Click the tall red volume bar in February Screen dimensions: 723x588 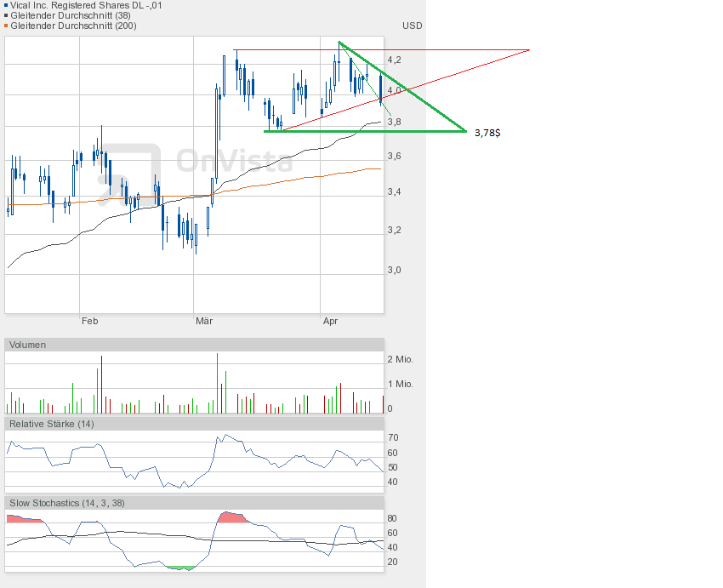click(101, 384)
